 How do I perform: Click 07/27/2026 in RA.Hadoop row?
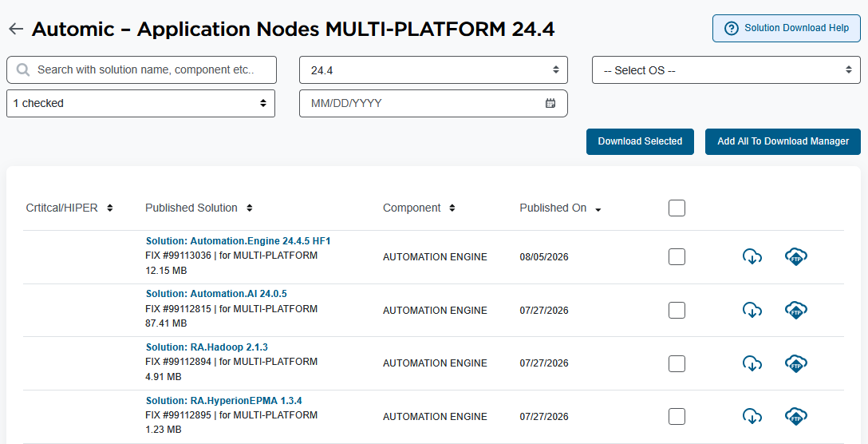click(543, 363)
